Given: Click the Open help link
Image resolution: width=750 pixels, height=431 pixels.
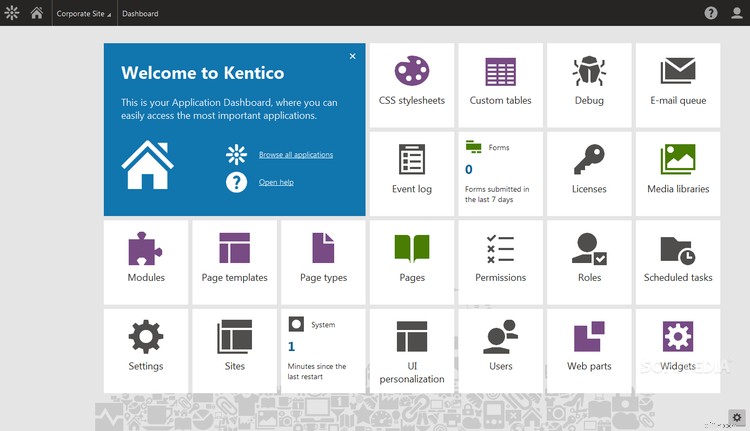Looking at the screenshot, I should [x=276, y=182].
